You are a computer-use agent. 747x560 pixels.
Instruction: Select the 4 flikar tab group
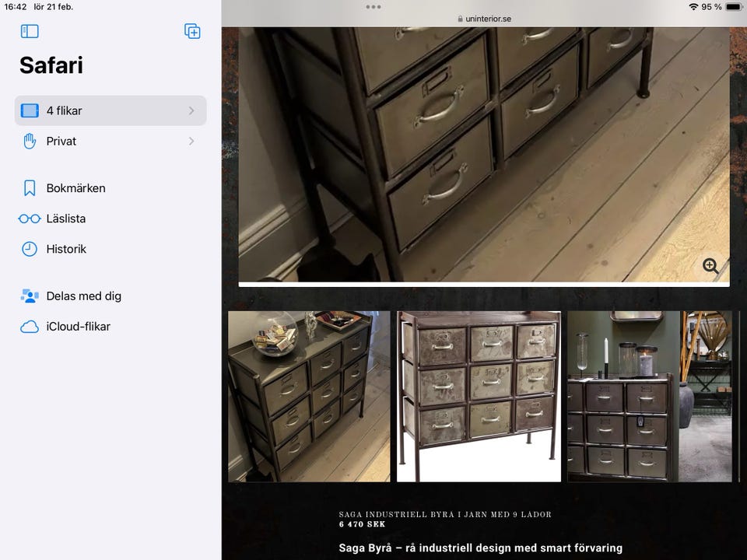click(x=110, y=110)
